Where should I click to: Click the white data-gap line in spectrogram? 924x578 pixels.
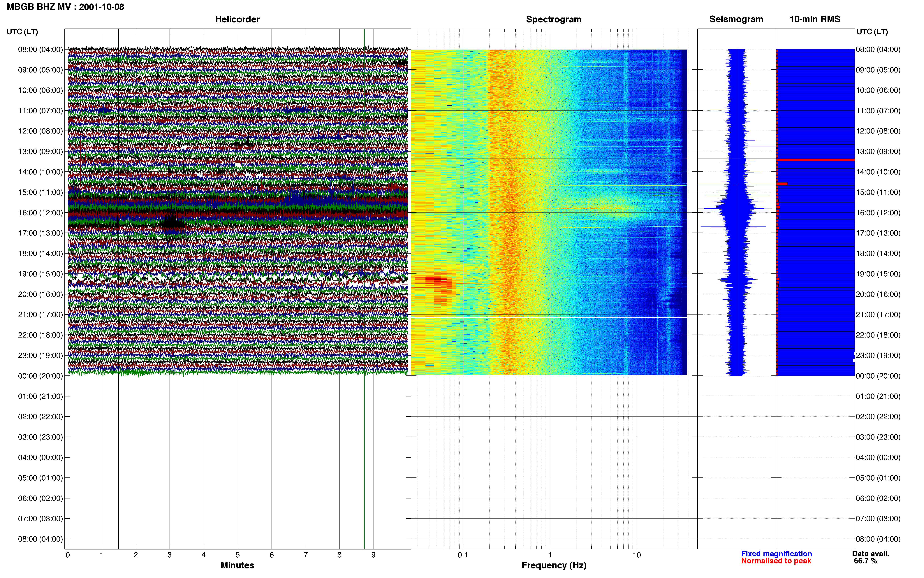549,317
